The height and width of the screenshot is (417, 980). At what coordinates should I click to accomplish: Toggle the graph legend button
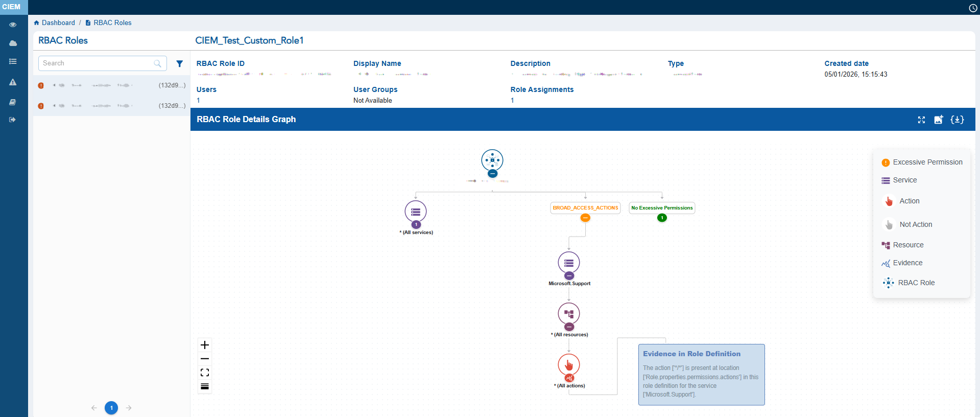point(205,386)
